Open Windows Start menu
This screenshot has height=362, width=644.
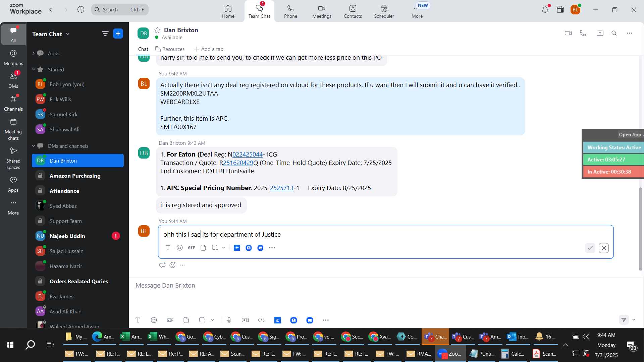point(10,345)
